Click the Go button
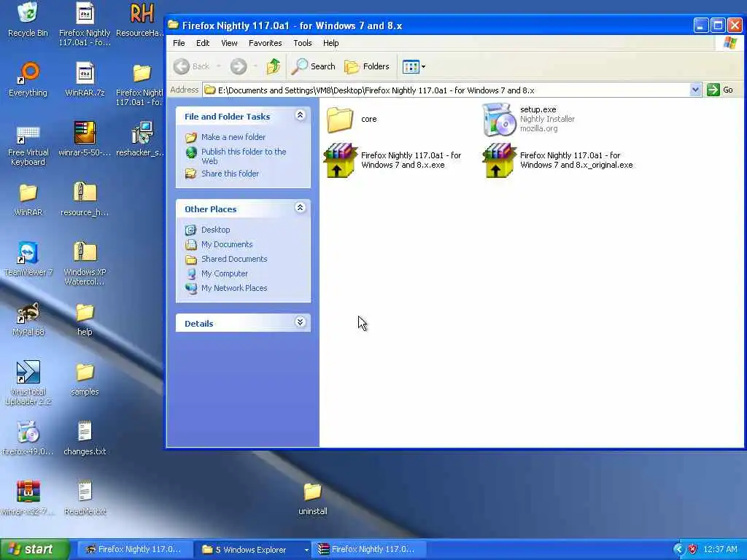747x560 pixels. point(720,90)
